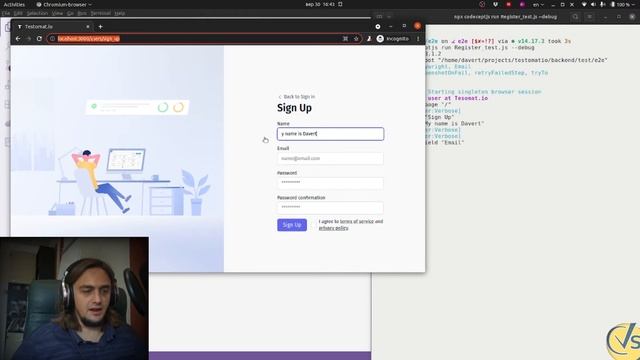The width and height of the screenshot is (640, 360).
Task: Click terminal title 'npx codeceptjs run Register_test.js --debug'
Action: (x=505, y=17)
